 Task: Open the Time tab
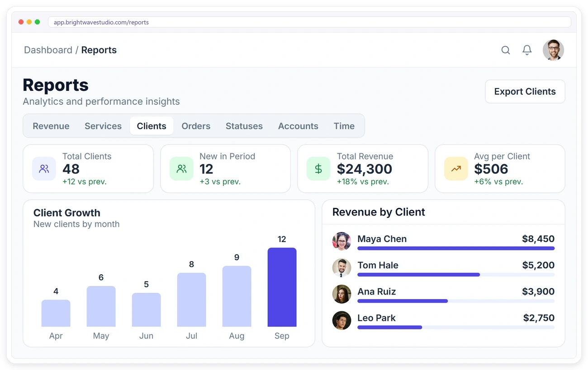click(x=344, y=126)
